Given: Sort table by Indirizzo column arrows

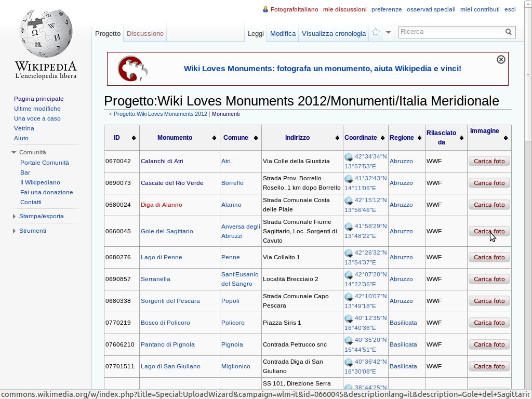Looking at the screenshot, I should point(337,138).
